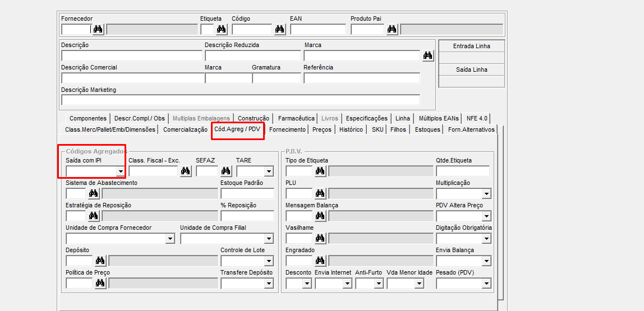This screenshot has height=311, width=644.
Task: Open the Etiqueta lookup binoculars icon
Action: [222, 29]
